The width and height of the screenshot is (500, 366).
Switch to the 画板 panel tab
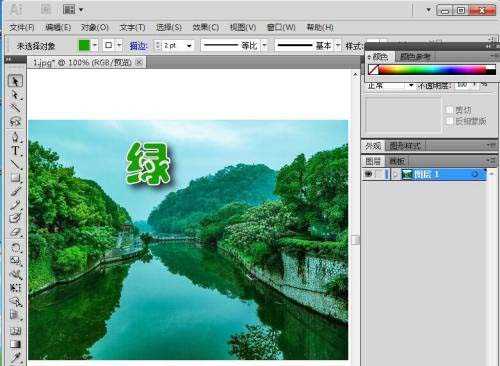pos(397,161)
